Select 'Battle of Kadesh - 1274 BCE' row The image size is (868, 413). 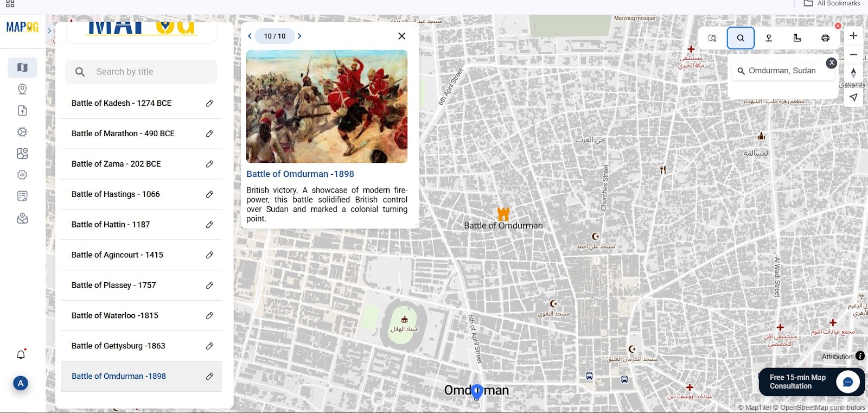pyautogui.click(x=141, y=103)
